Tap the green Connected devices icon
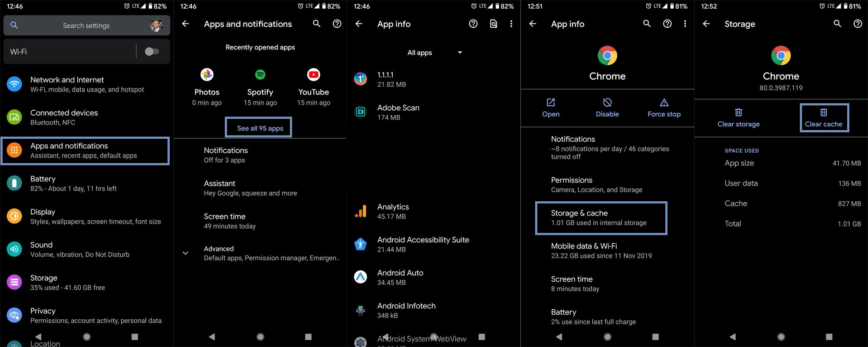Viewport: 868px width, 347px height. pos(14,117)
